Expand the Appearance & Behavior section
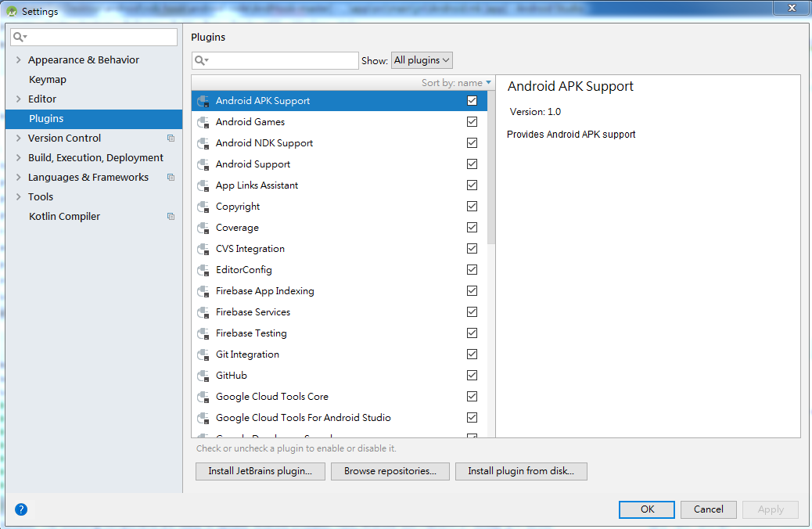This screenshot has width=812, height=529. pos(19,59)
